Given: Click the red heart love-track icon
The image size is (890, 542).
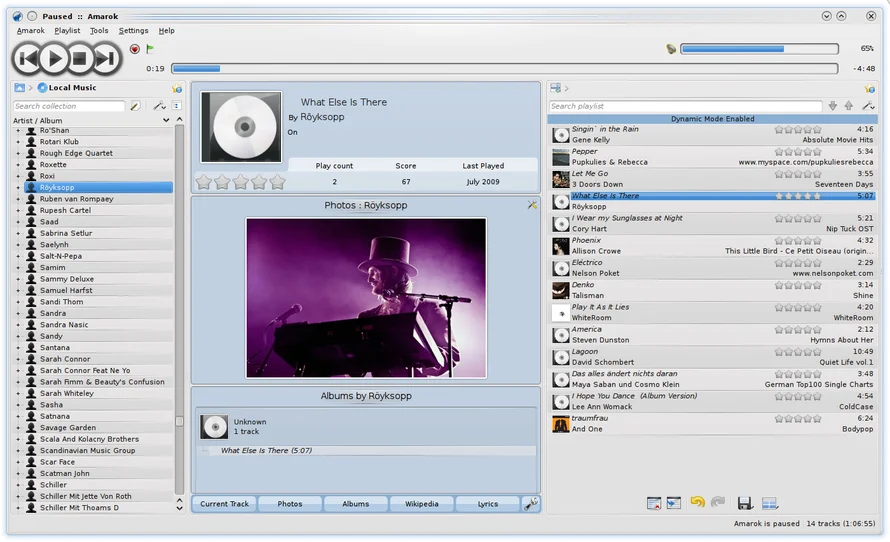Looking at the screenshot, I should [135, 49].
